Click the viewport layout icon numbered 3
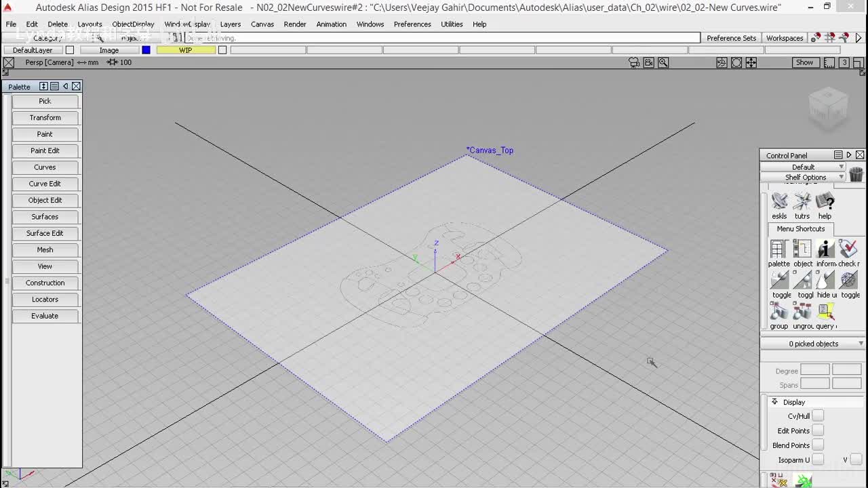Viewport: 868px width, 488px height. [844, 62]
